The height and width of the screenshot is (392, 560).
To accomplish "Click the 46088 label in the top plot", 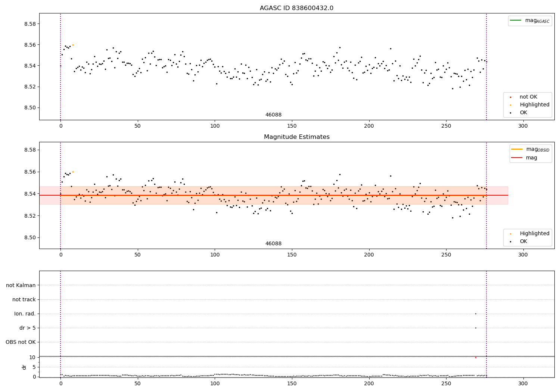I will [273, 115].
